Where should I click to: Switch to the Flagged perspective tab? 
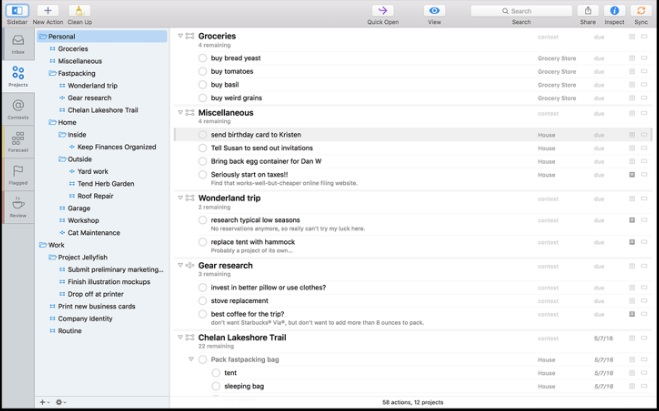coord(18,175)
